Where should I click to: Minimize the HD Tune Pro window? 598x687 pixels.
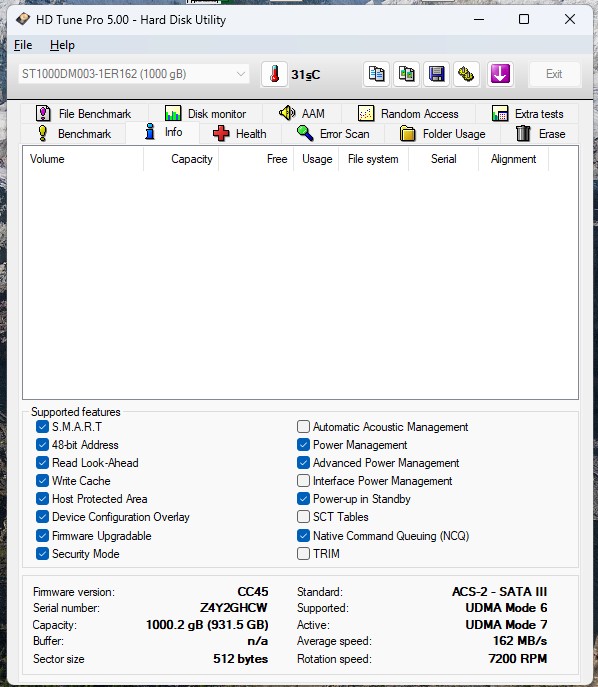click(x=479, y=19)
